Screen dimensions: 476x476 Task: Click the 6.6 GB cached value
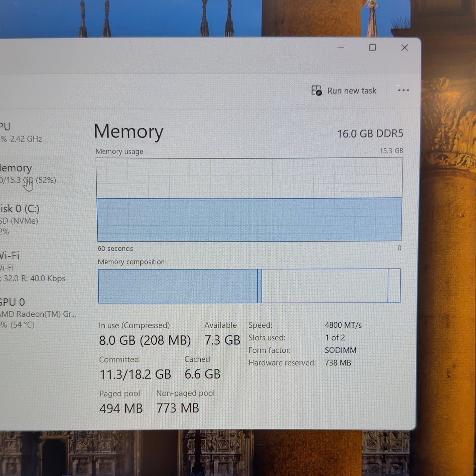(x=202, y=374)
